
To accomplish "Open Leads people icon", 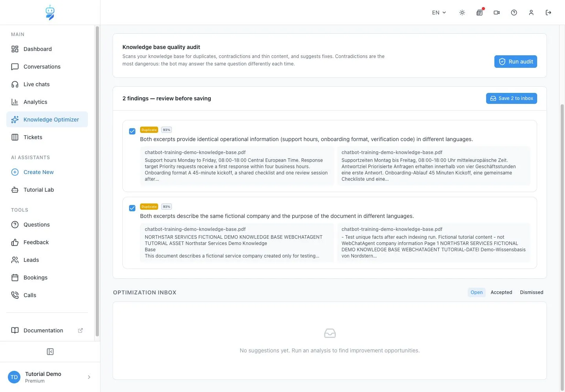I will tap(15, 260).
